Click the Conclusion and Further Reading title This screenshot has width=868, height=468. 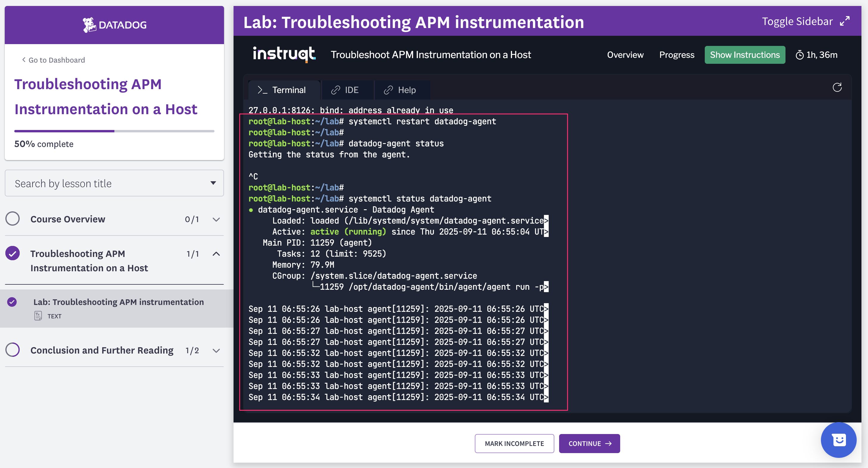[x=102, y=350]
